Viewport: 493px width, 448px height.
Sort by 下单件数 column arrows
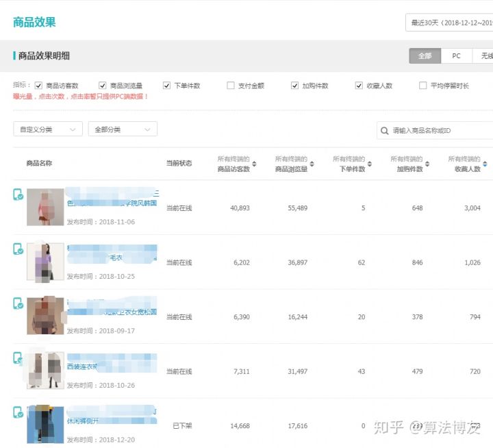(x=370, y=164)
